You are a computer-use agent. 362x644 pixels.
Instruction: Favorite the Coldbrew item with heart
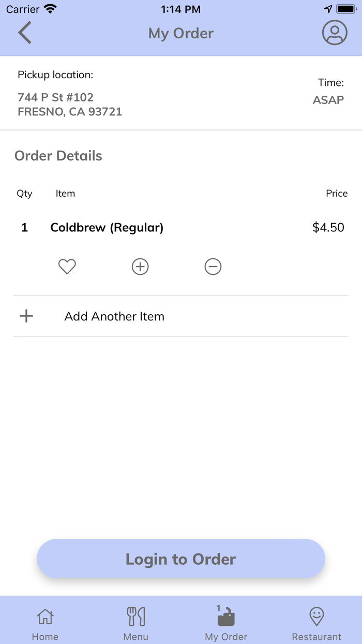coord(67,267)
